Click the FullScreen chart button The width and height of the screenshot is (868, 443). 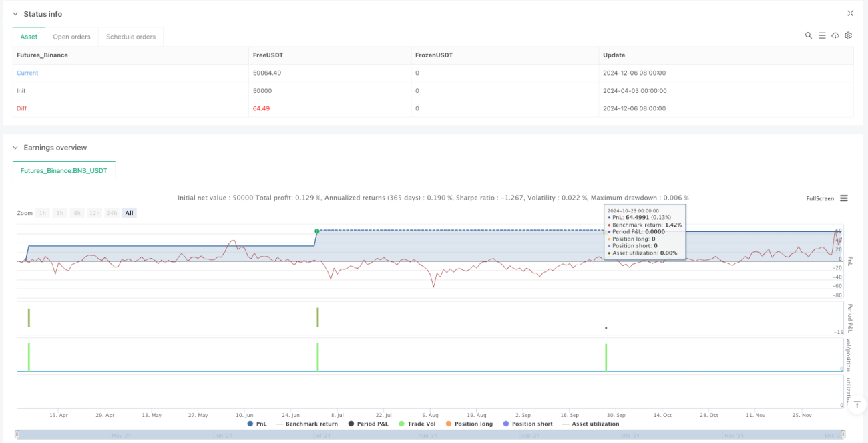click(820, 198)
